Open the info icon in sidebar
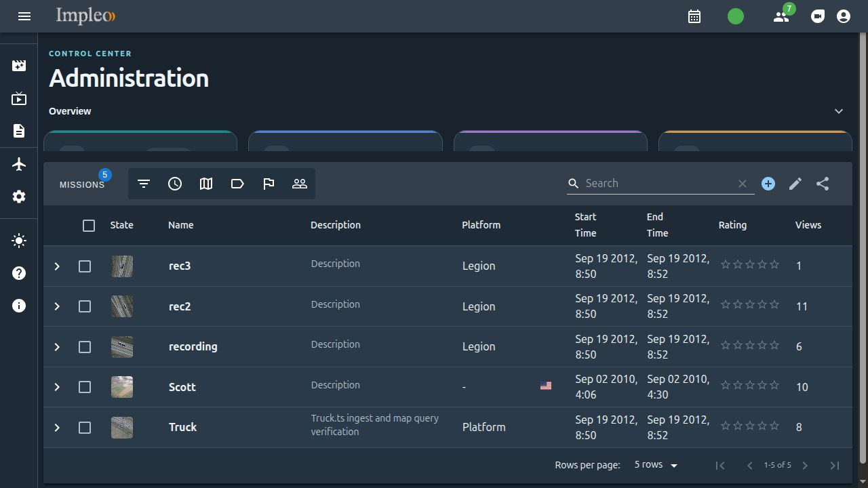Screen dimensions: 868x488 point(19,306)
